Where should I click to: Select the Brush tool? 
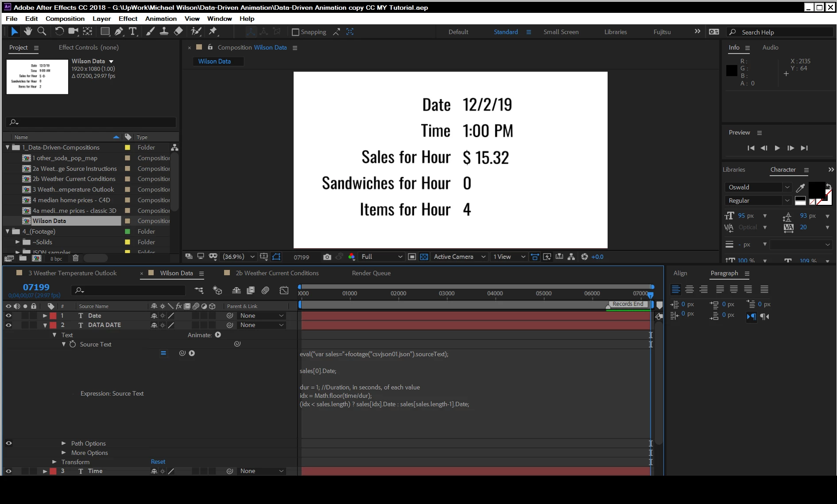click(x=151, y=31)
